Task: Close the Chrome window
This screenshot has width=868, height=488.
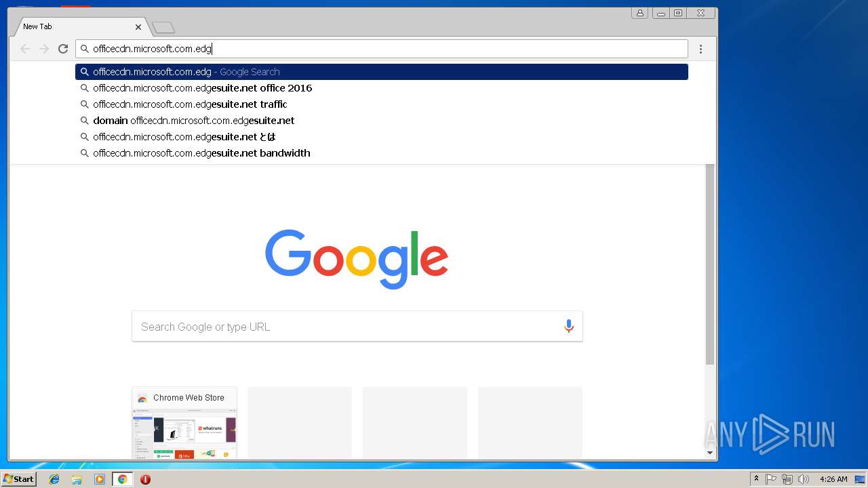Action: [x=701, y=13]
